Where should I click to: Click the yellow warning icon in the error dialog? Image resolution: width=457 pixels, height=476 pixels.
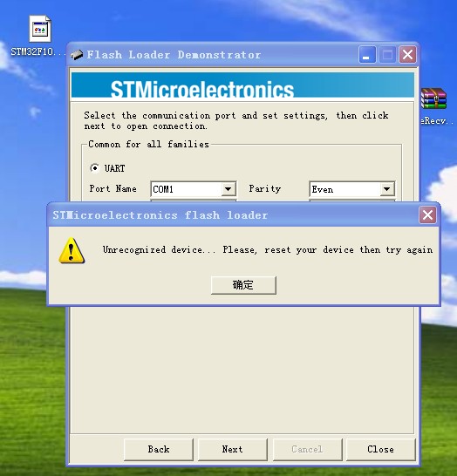point(72,250)
